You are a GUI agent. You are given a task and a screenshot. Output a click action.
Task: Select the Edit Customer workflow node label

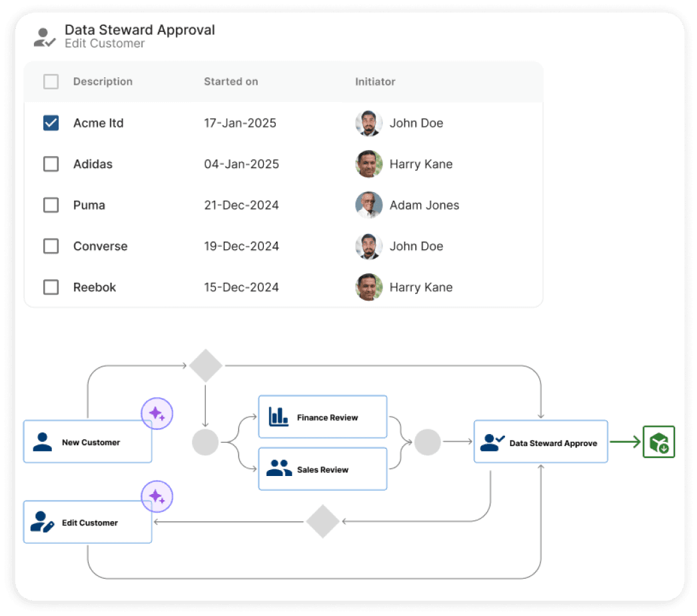(x=90, y=523)
